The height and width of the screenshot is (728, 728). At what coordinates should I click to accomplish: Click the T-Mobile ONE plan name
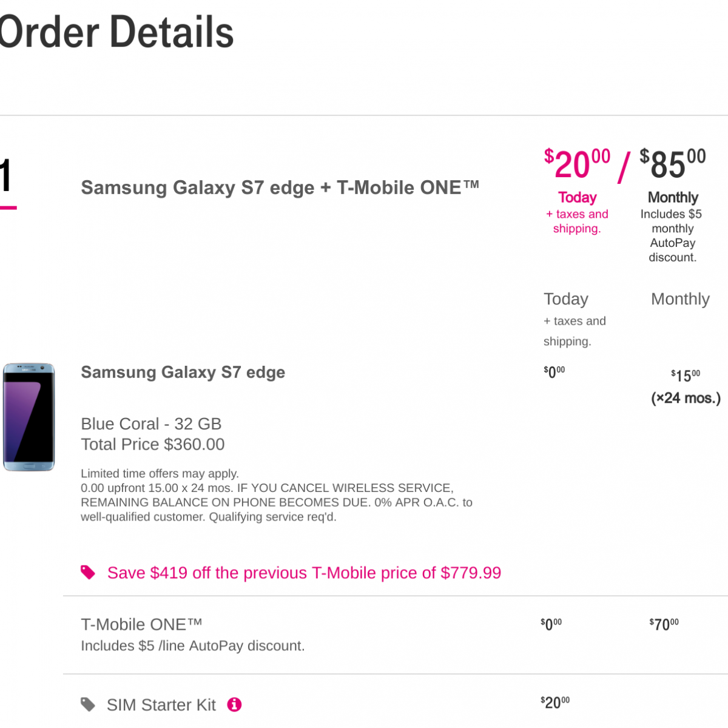click(141, 624)
